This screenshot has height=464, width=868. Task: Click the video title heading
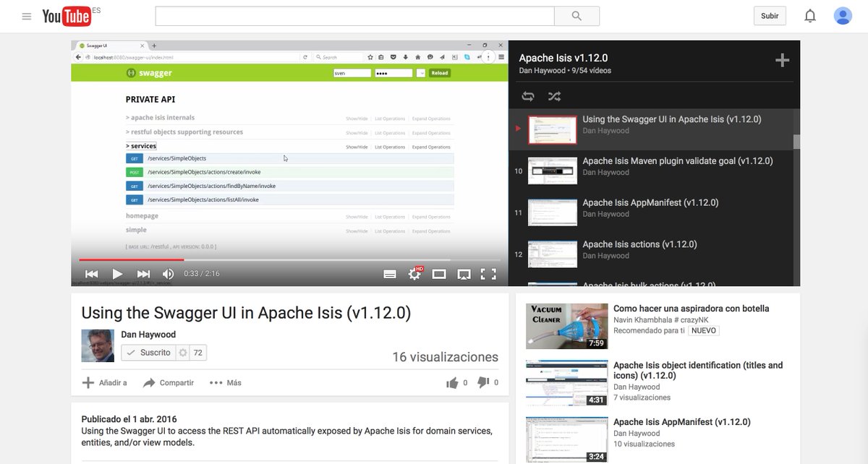click(x=246, y=313)
